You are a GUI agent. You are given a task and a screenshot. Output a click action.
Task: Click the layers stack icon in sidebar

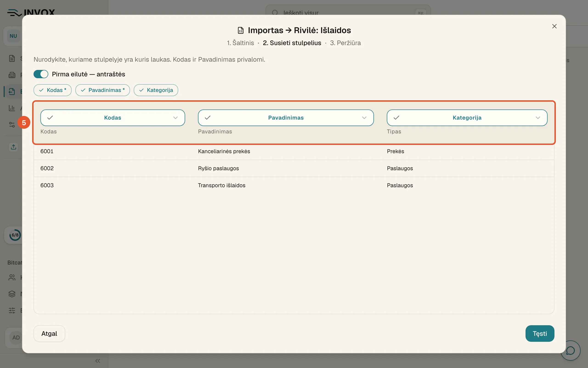pyautogui.click(x=12, y=294)
